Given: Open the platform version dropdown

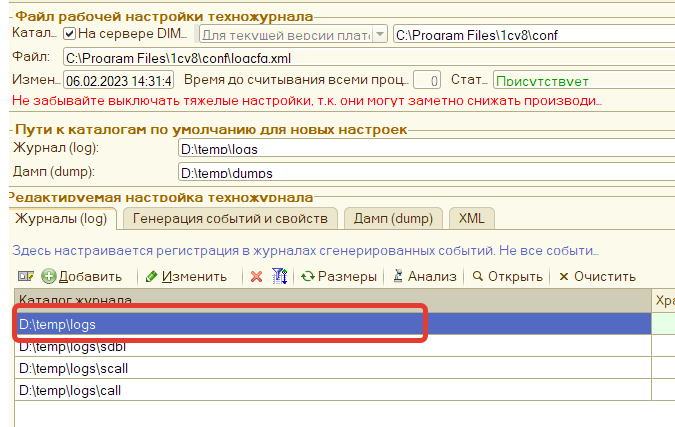Looking at the screenshot, I should [379, 35].
